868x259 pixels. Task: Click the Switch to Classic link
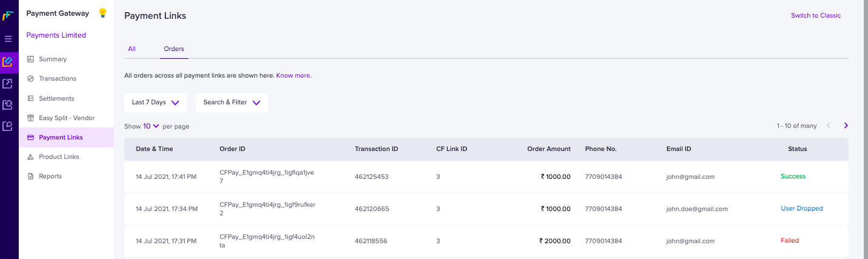click(x=815, y=16)
